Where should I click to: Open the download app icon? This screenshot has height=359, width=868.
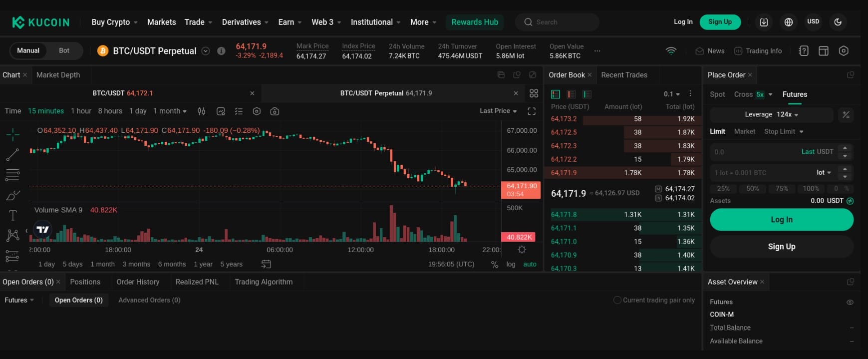coord(764,22)
